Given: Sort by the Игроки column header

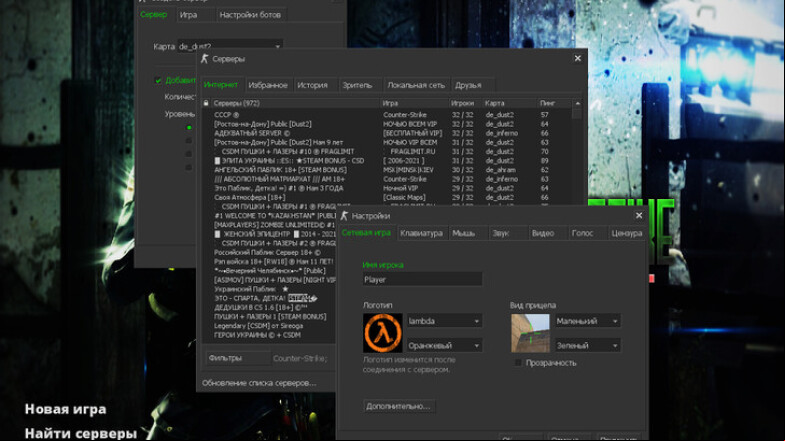Looking at the screenshot, I should coord(466,103).
